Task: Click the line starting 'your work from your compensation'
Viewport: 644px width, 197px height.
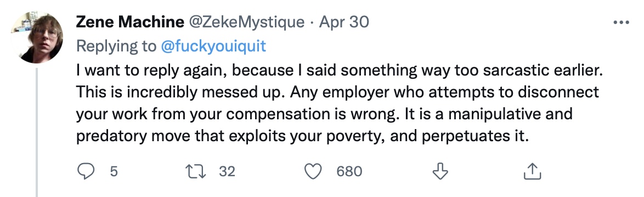Action: 324,114
